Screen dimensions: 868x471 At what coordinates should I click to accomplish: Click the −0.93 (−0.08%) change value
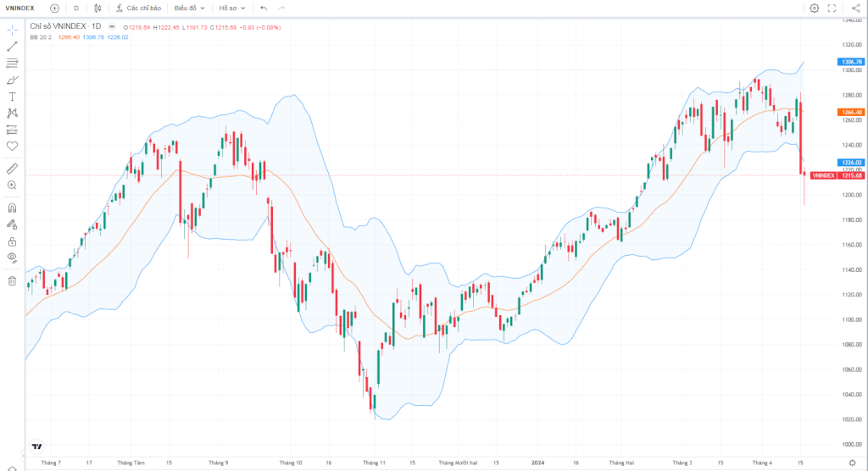260,27
